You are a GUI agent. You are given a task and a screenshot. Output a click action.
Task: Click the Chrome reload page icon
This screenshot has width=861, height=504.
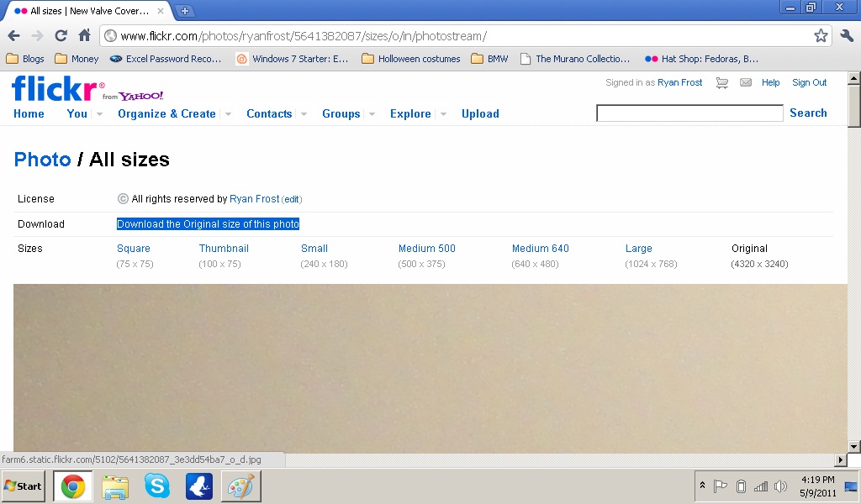pos(61,35)
